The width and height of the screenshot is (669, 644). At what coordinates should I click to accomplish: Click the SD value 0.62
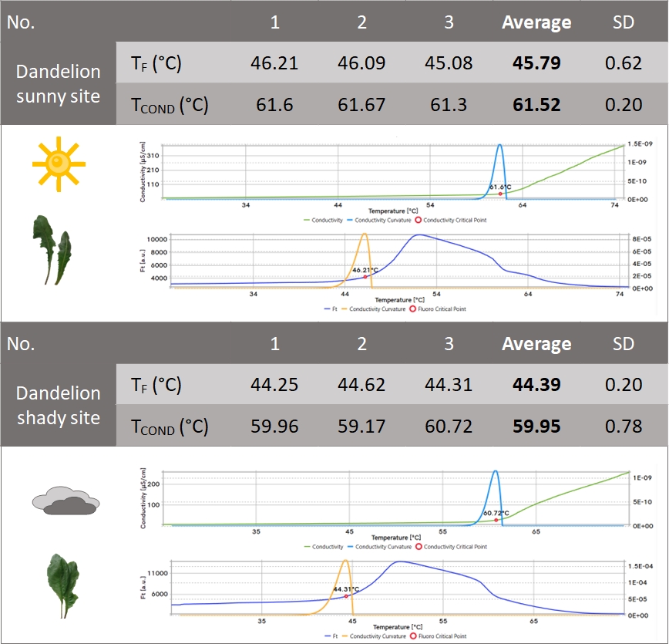(x=623, y=62)
